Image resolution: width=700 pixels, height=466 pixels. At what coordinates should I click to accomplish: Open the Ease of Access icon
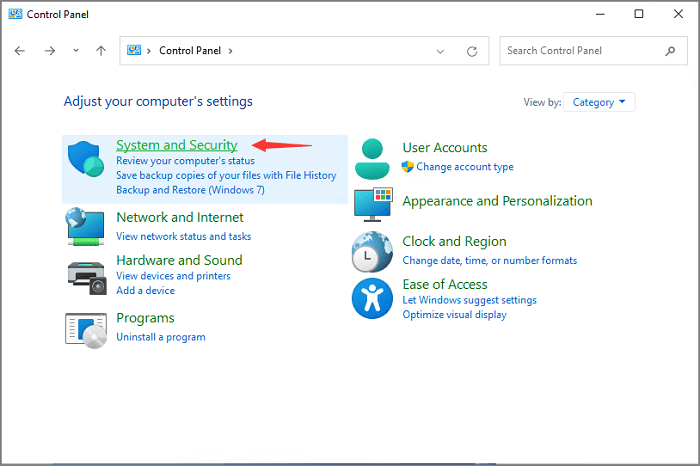tap(372, 298)
